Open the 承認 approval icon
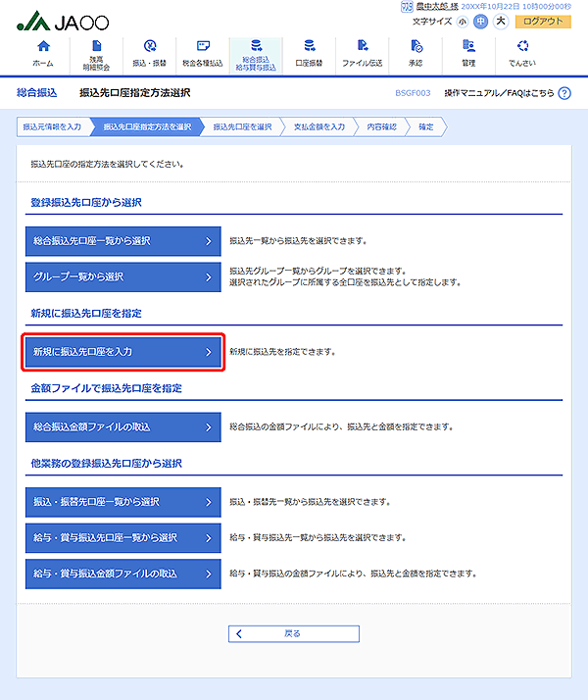The image size is (588, 700). (x=416, y=52)
